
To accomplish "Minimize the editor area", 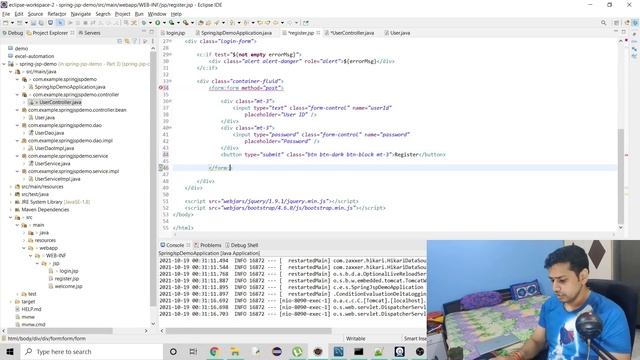I will tap(616, 32).
